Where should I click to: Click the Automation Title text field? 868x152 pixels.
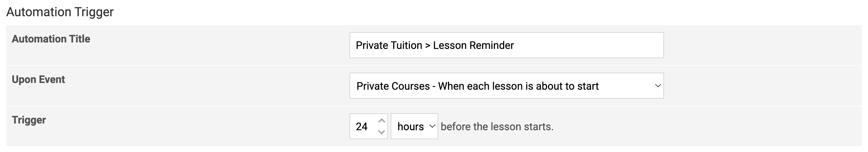[x=506, y=45]
